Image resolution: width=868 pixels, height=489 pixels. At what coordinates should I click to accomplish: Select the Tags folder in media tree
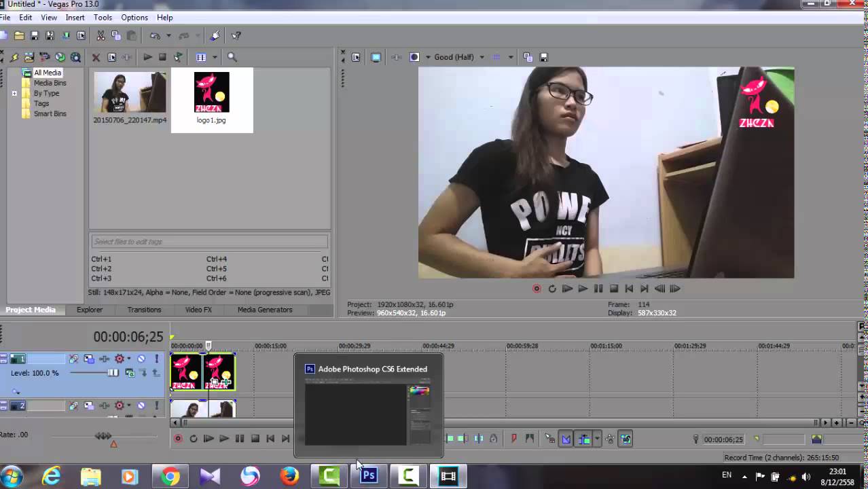[41, 103]
